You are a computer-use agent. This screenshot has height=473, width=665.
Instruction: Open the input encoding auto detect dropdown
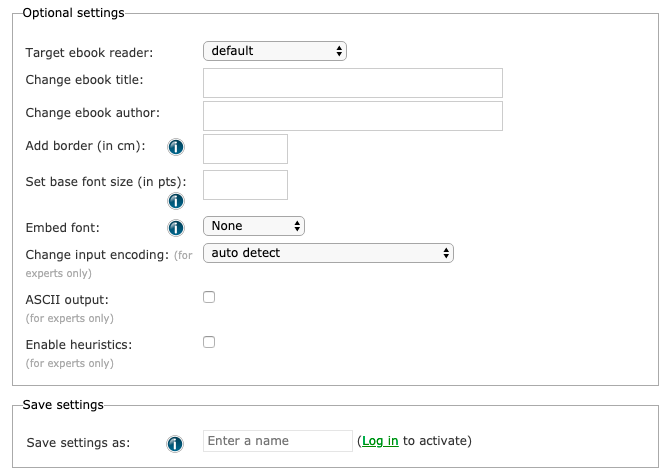click(328, 253)
